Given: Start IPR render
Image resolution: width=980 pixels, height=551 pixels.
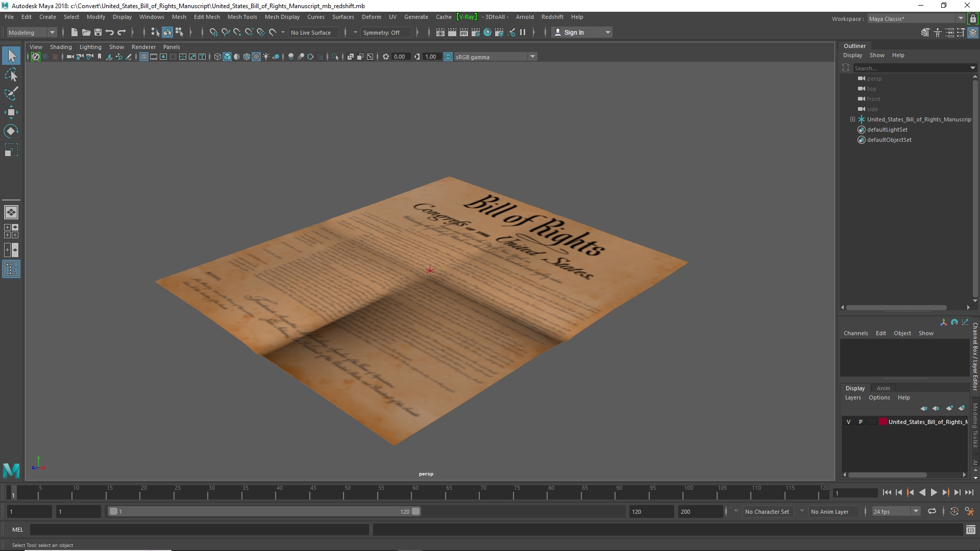Looking at the screenshot, I should 464,32.
